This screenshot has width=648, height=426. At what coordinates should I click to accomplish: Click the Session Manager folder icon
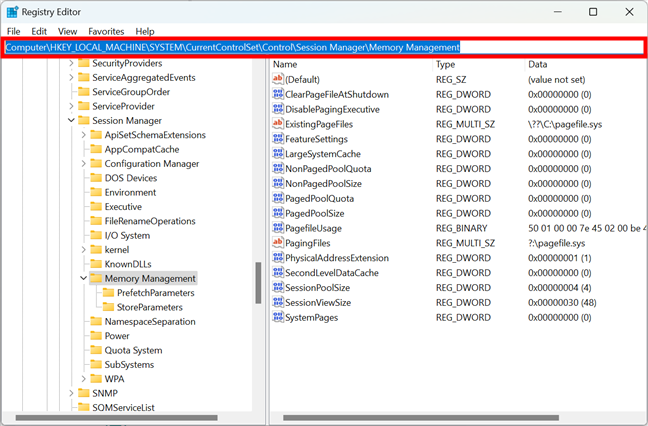83,120
